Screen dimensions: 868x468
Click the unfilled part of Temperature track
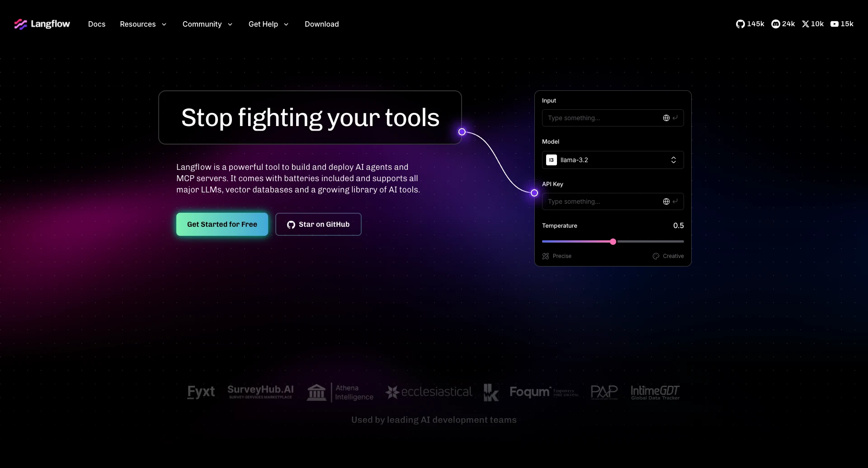[x=650, y=242]
